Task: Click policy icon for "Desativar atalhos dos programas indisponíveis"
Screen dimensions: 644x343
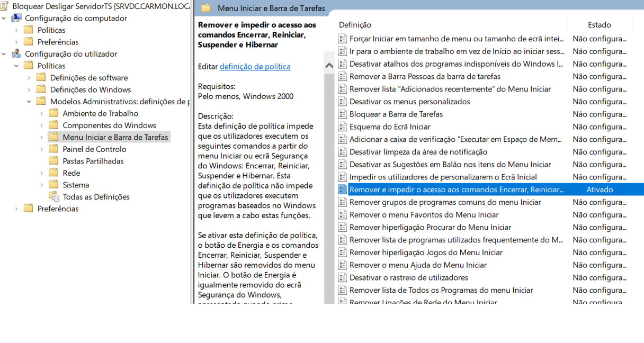Action: tap(343, 64)
